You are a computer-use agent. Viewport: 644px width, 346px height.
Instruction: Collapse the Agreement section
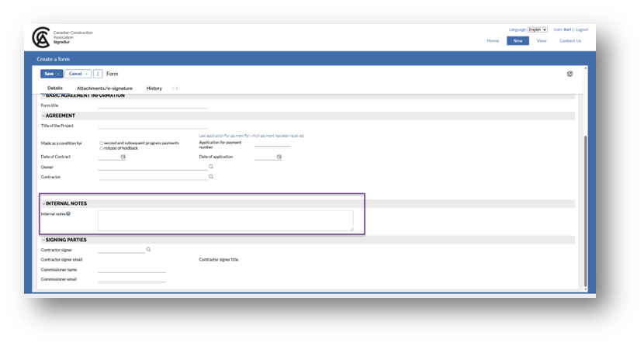(43, 116)
